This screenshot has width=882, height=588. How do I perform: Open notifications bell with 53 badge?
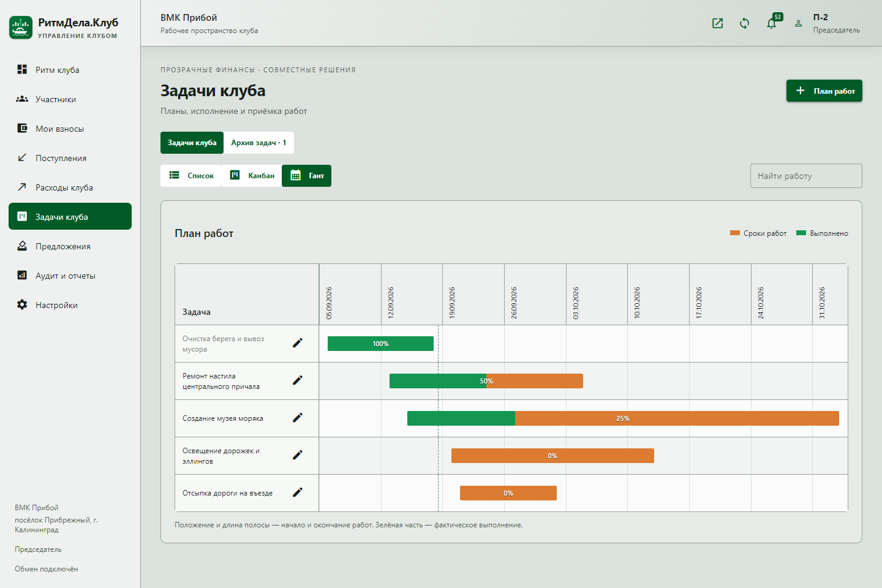pos(772,23)
